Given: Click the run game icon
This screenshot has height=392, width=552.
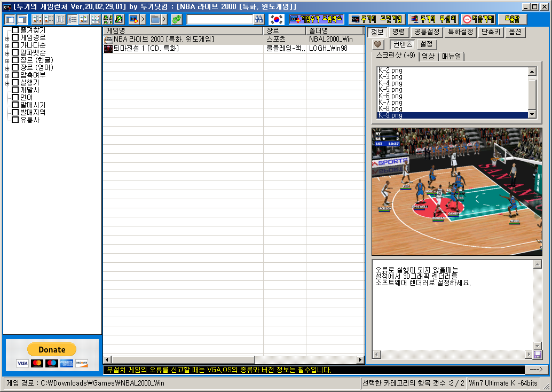Looking at the screenshot, I should coord(134,19).
